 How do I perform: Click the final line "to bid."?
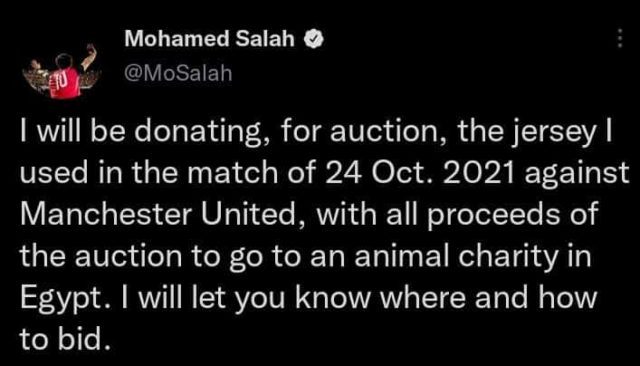[65, 339]
